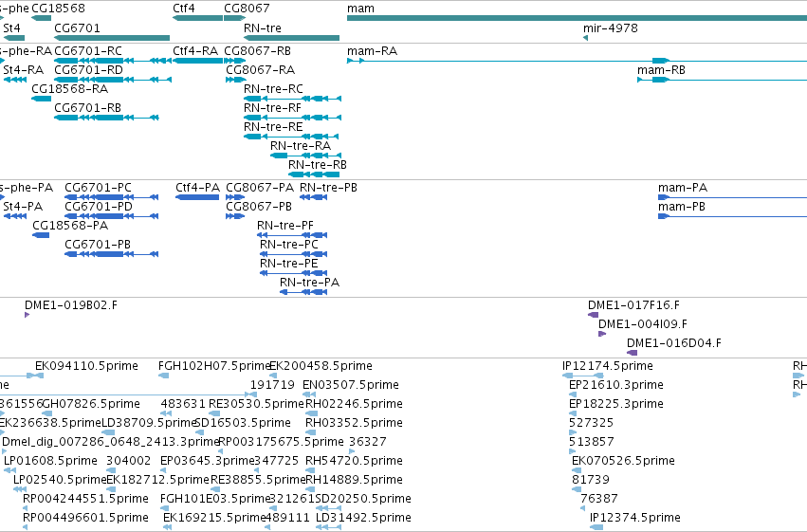Viewport: 807px width, 532px height.
Task: Select protein RN-tre-PF
Action: coord(292,235)
